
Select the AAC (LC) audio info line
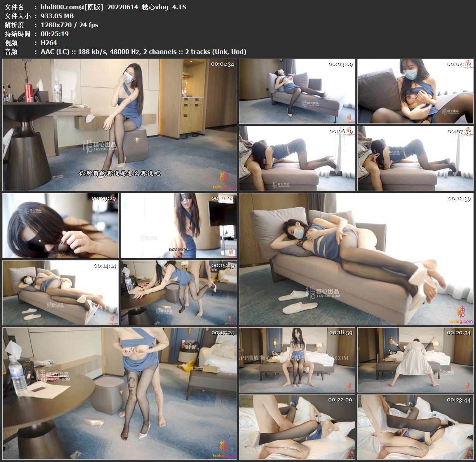tap(143, 52)
